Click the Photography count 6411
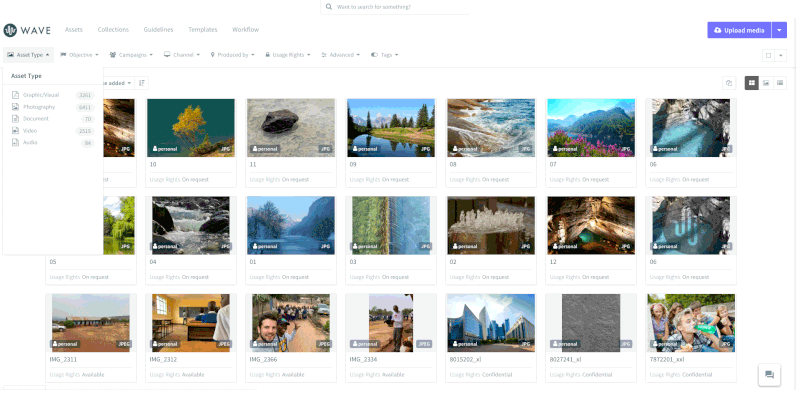The height and width of the screenshot is (394, 800). 85,107
